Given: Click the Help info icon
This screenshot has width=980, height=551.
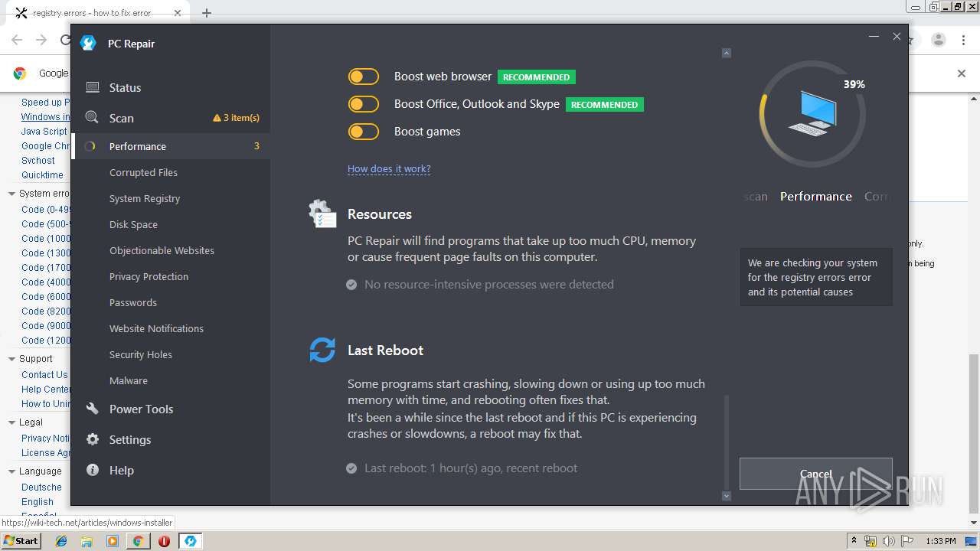Looking at the screenshot, I should point(93,470).
